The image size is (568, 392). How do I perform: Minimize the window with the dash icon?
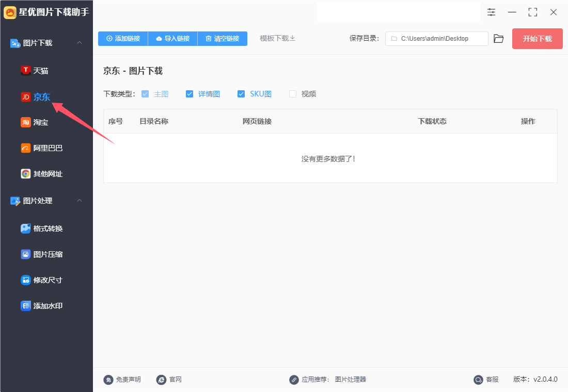click(x=512, y=12)
